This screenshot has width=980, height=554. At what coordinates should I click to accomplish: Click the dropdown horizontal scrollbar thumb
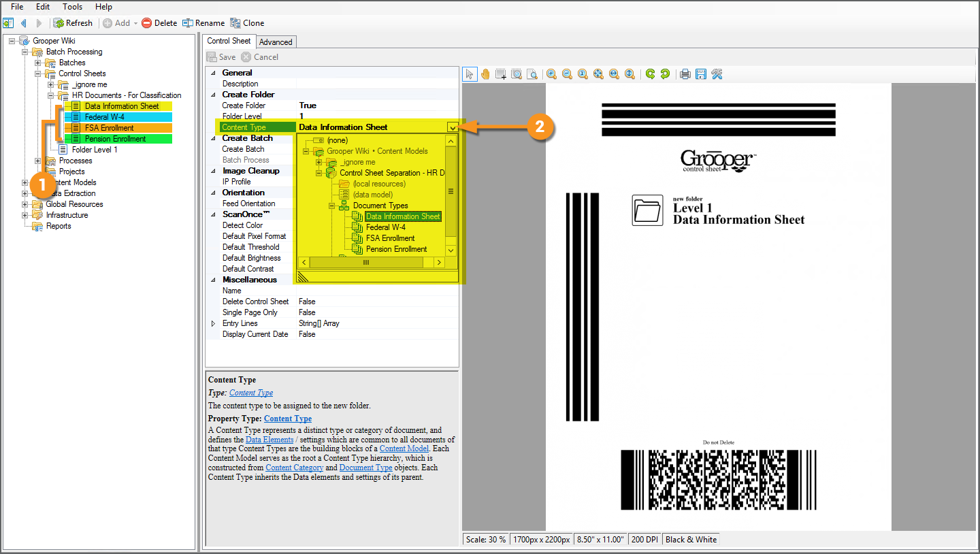(x=365, y=263)
